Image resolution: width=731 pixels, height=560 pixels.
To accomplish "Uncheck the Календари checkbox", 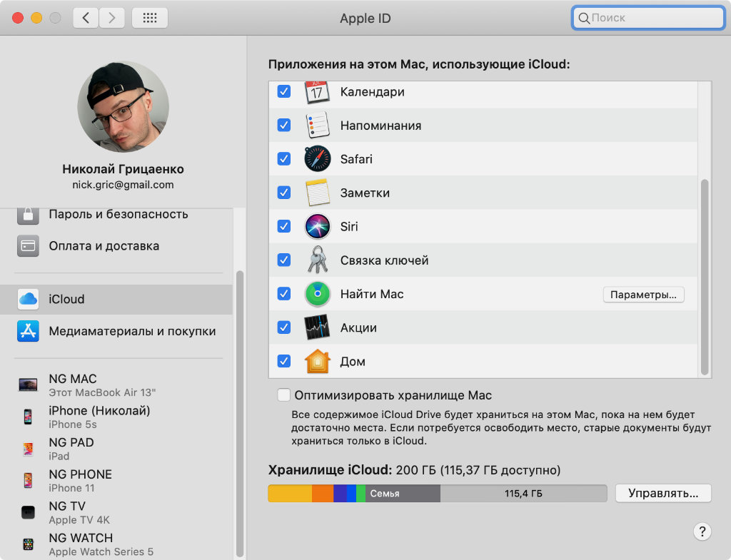I will click(x=284, y=92).
